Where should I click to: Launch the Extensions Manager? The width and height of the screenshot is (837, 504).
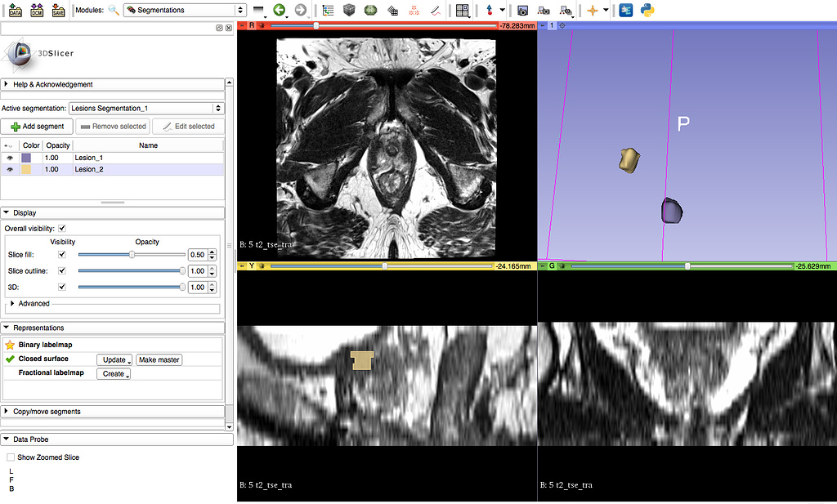pos(625,10)
